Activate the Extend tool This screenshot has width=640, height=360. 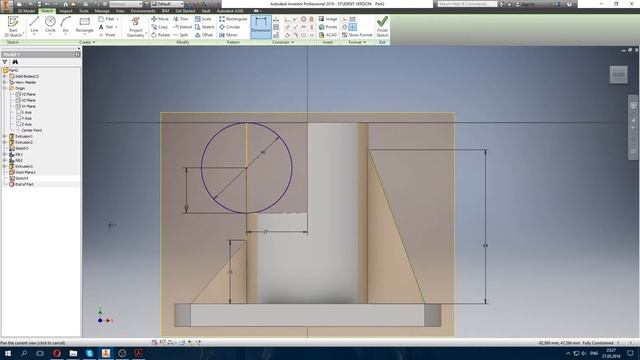point(182,27)
